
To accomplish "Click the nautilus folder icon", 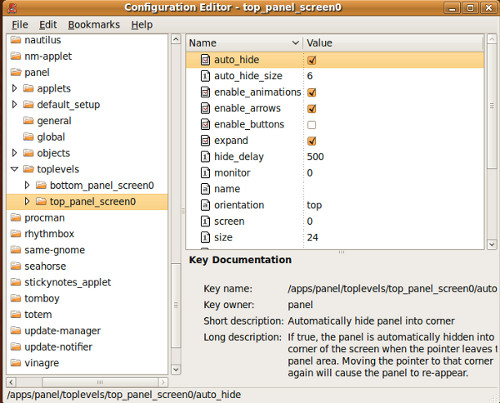I will [16, 40].
